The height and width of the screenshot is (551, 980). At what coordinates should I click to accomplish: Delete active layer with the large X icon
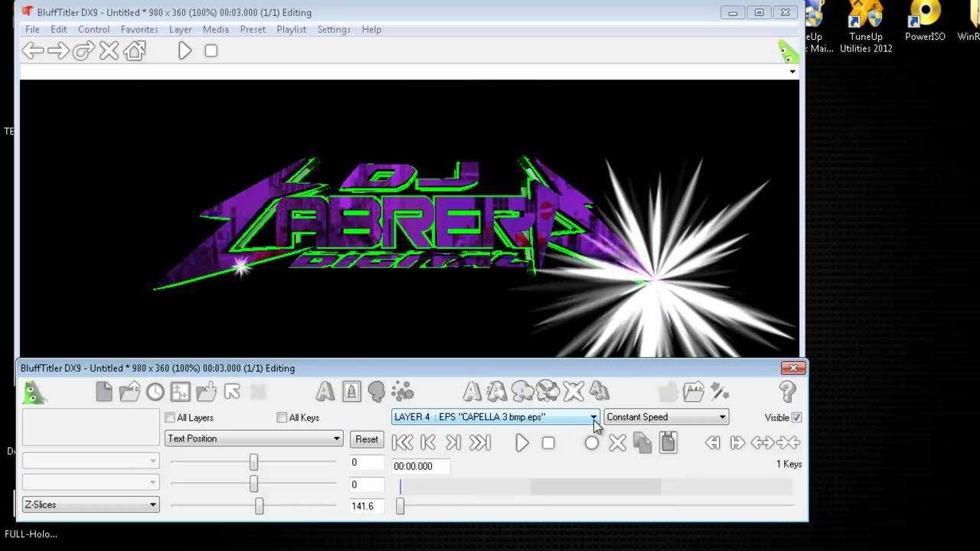coord(573,392)
